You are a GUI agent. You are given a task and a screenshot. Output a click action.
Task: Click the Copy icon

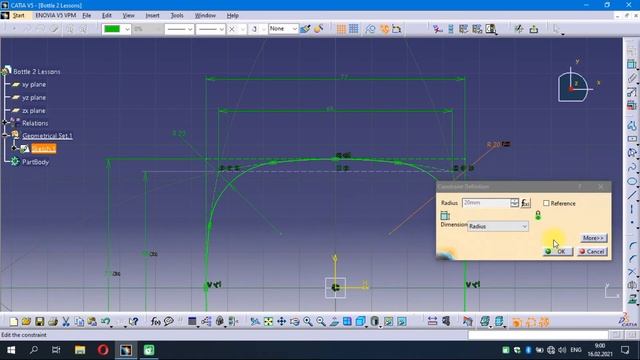79,322
